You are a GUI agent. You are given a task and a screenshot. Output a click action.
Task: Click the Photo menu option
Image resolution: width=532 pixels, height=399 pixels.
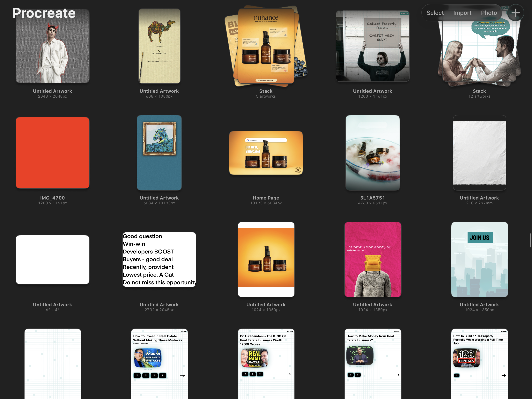(x=489, y=13)
